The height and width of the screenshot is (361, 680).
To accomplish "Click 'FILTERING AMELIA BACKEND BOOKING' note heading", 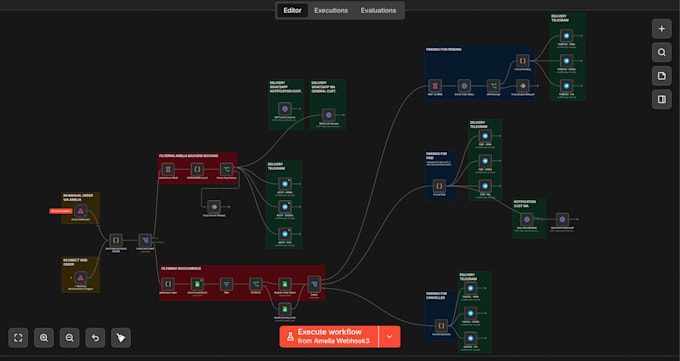I will point(189,156).
